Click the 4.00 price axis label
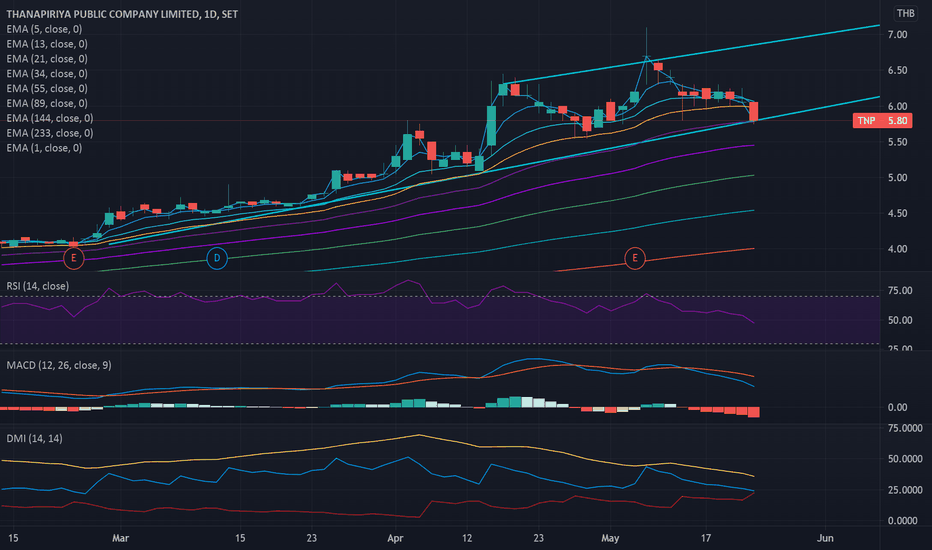Viewport: 932px width, 550px height. (898, 249)
